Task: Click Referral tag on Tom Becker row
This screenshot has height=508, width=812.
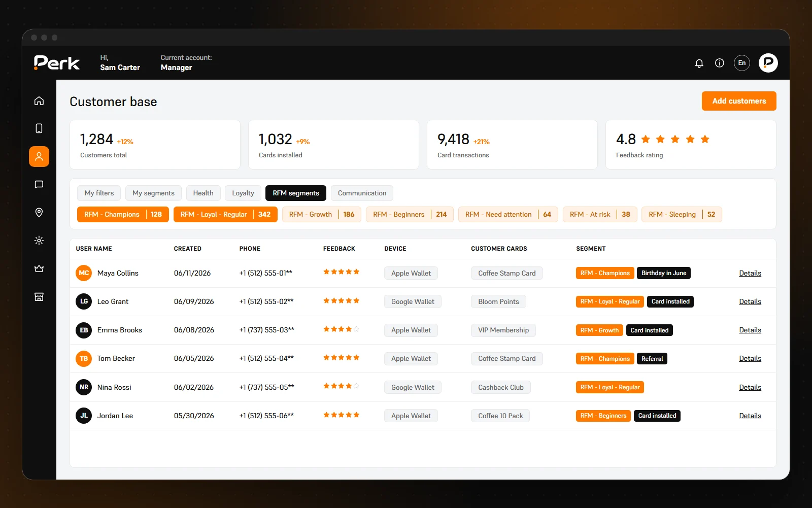Action: click(x=652, y=358)
